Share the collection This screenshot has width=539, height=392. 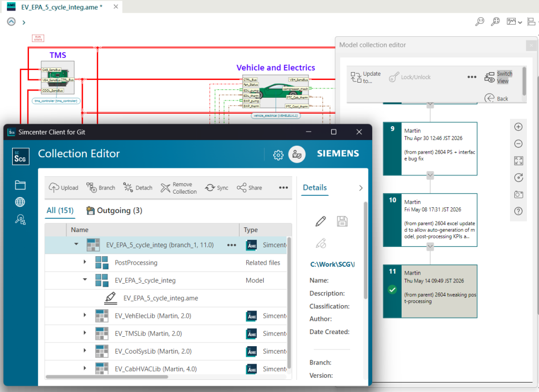(x=249, y=188)
